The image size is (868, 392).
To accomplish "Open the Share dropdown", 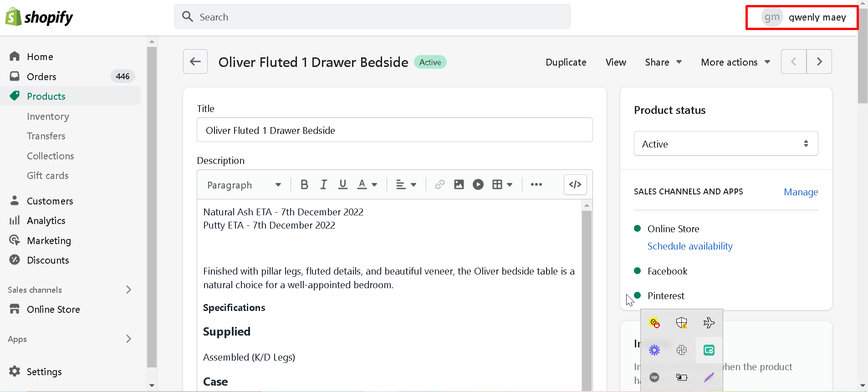I will click(664, 62).
